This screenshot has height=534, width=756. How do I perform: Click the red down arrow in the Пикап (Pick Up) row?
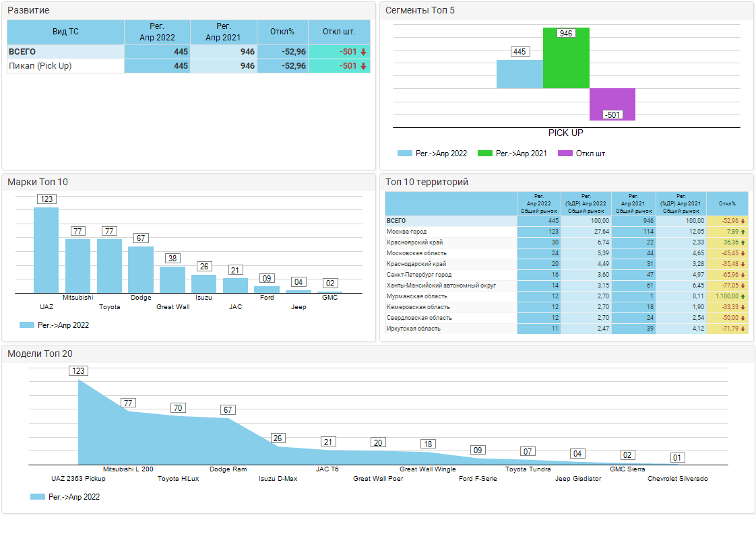pos(364,66)
